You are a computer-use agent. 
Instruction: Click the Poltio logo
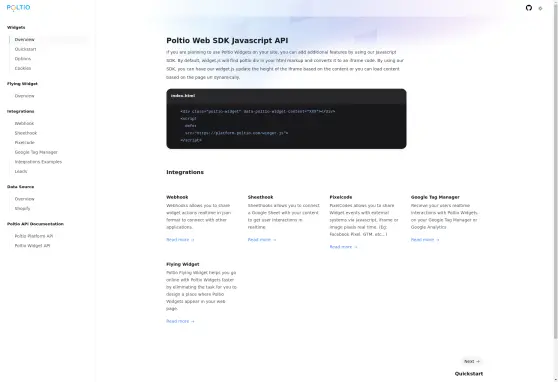click(x=19, y=7)
